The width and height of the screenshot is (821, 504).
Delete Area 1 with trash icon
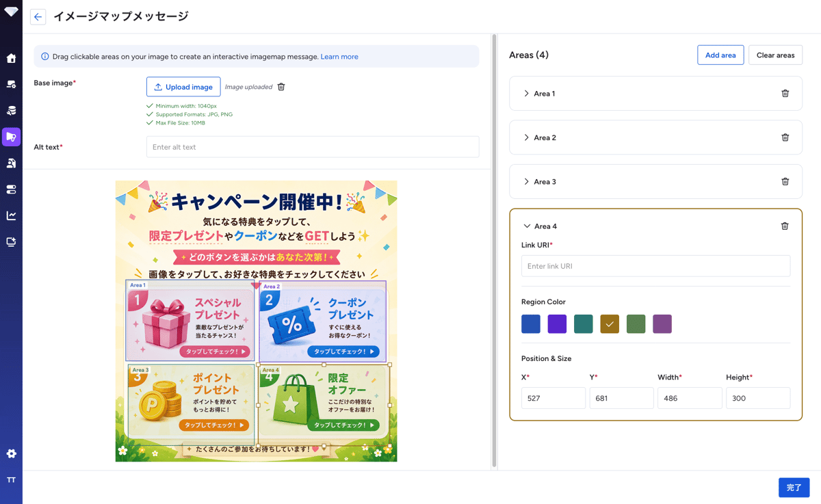(x=785, y=94)
